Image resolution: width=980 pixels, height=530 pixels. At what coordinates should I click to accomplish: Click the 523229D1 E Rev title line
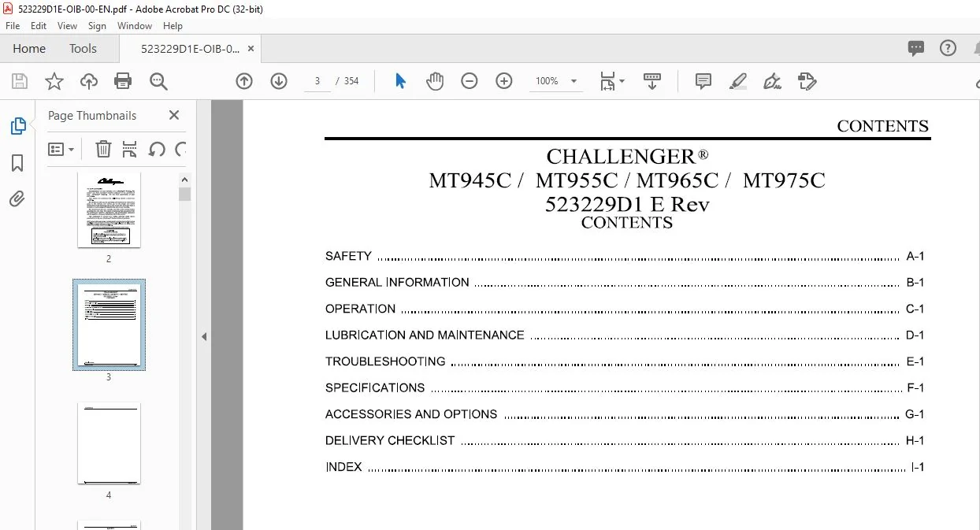(x=627, y=205)
